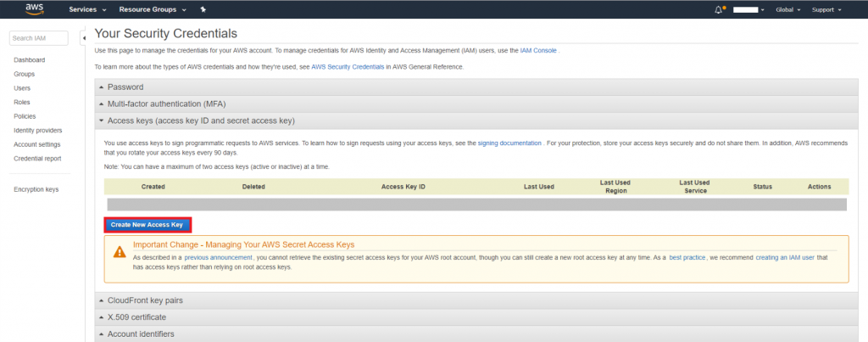Viewport: 868px width, 342px height.
Task: Open the notifications bell
Action: click(719, 9)
